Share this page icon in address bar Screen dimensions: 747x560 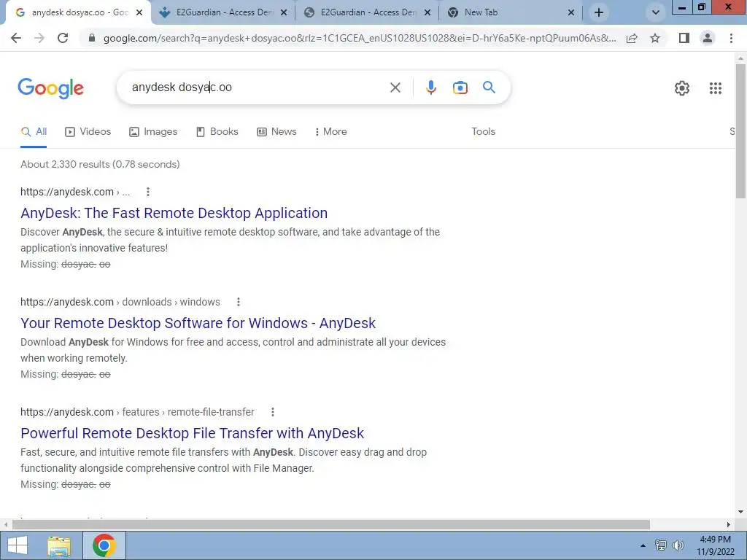(x=632, y=38)
